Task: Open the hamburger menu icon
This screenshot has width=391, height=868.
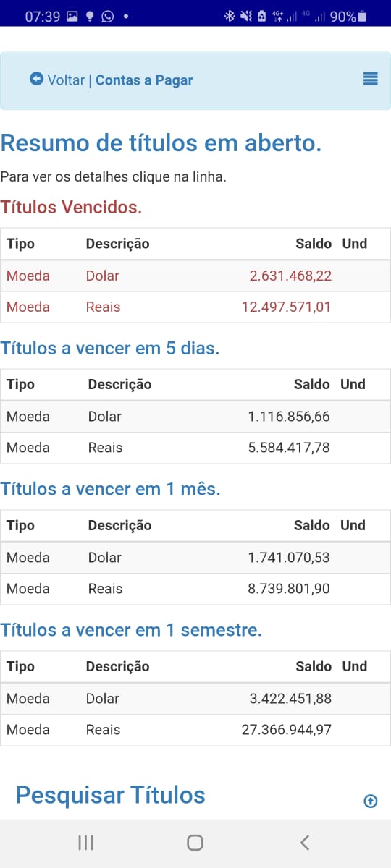Action: click(371, 79)
